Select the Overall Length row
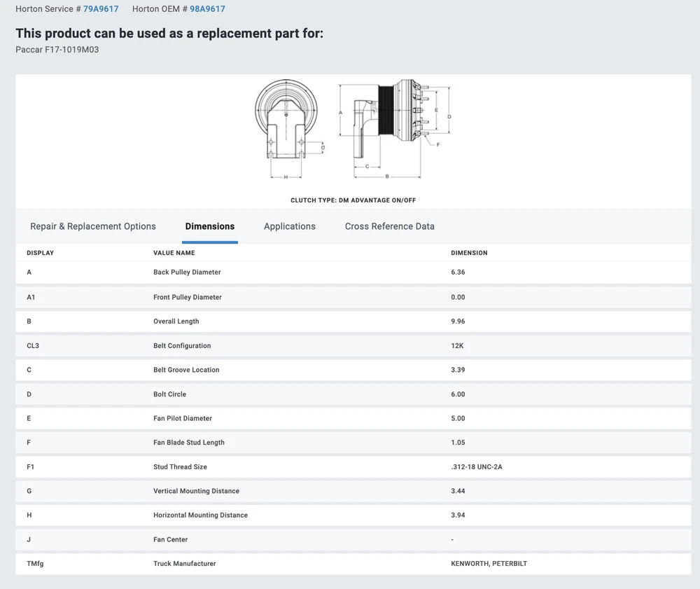 tap(176, 321)
